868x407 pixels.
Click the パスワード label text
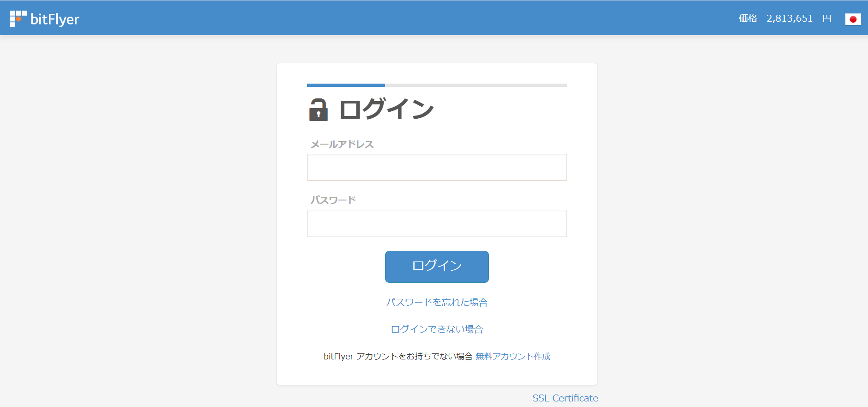[333, 200]
